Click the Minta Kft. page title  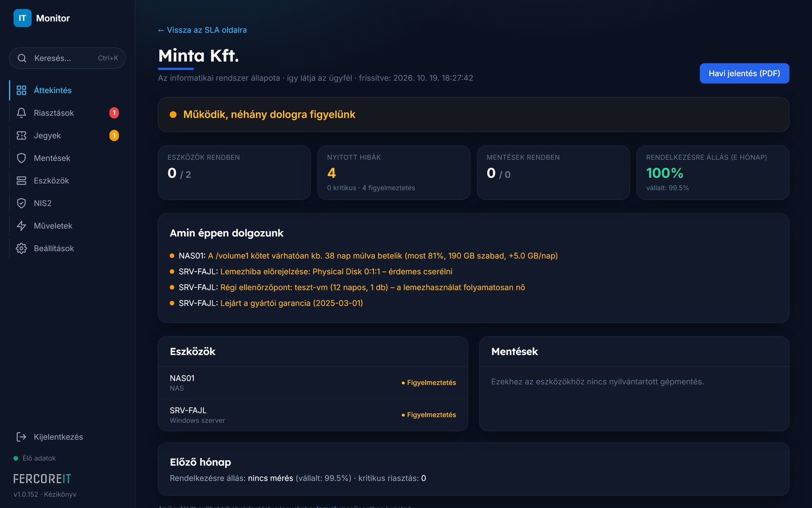pos(198,55)
